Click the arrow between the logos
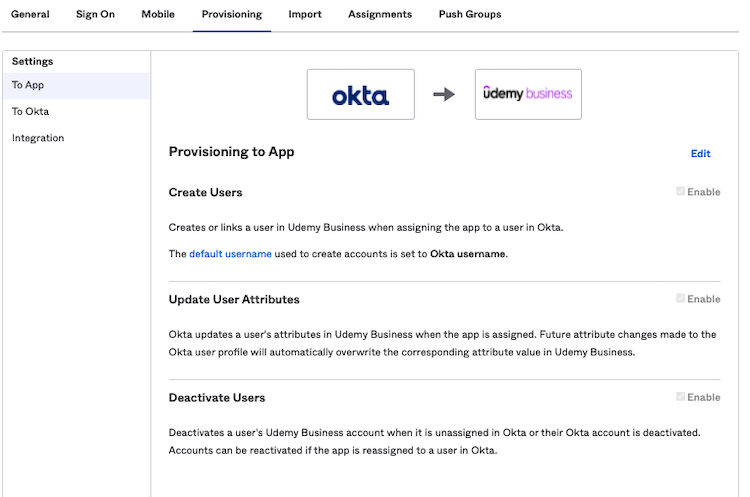The image size is (750, 497). [x=444, y=95]
